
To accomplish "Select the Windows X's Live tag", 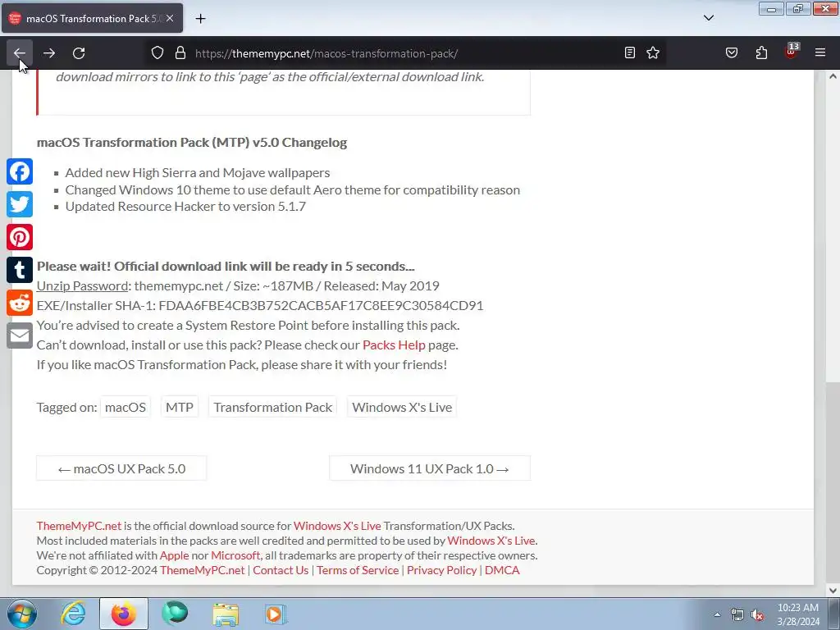I will [x=402, y=407].
